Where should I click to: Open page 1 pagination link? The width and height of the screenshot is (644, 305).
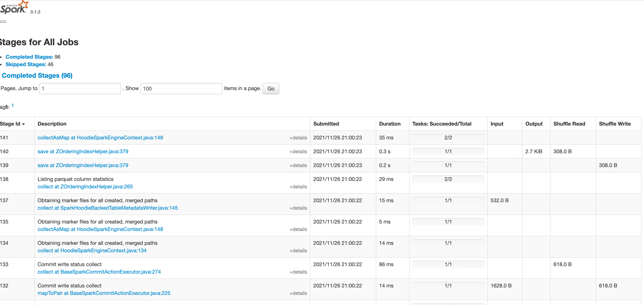pyautogui.click(x=13, y=106)
